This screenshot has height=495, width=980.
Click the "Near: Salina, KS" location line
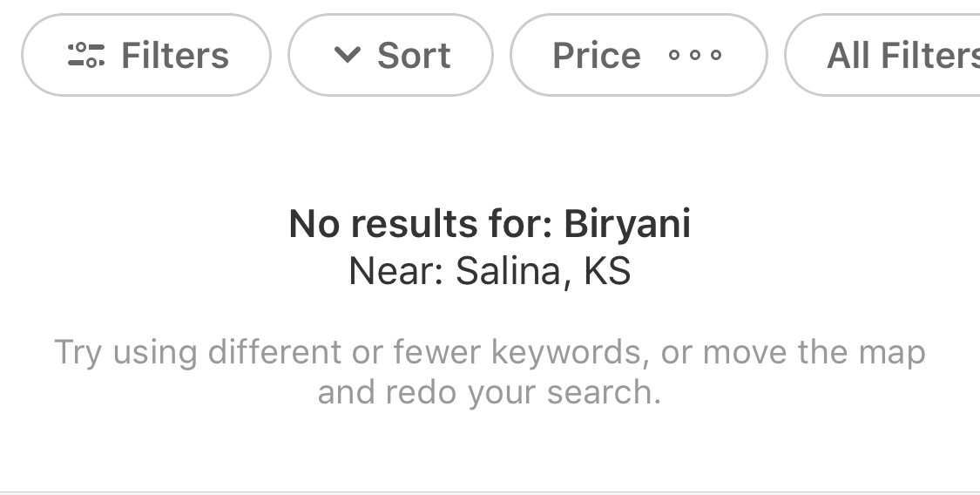490,271
